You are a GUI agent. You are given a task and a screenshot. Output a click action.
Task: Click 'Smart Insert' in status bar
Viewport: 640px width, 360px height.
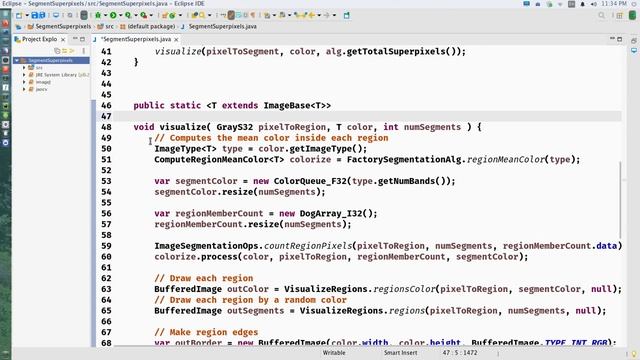[x=400, y=353]
